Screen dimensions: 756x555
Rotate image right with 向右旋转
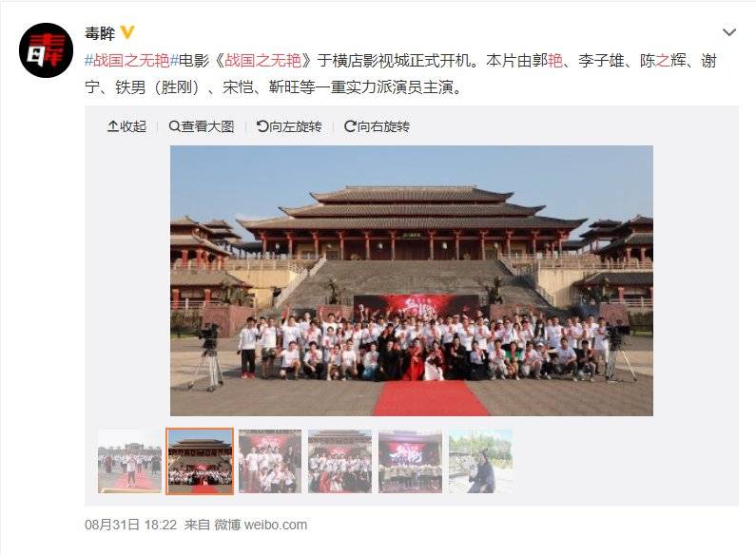coord(377,126)
